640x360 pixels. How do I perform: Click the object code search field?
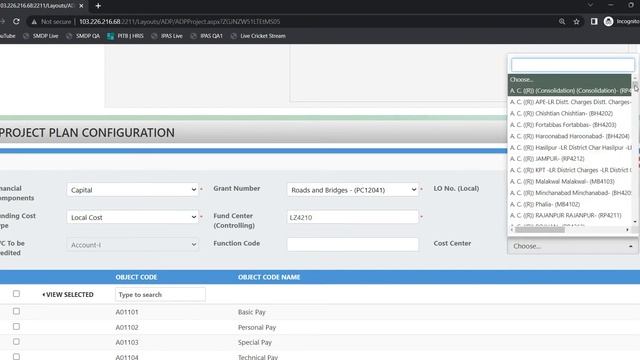point(160,294)
